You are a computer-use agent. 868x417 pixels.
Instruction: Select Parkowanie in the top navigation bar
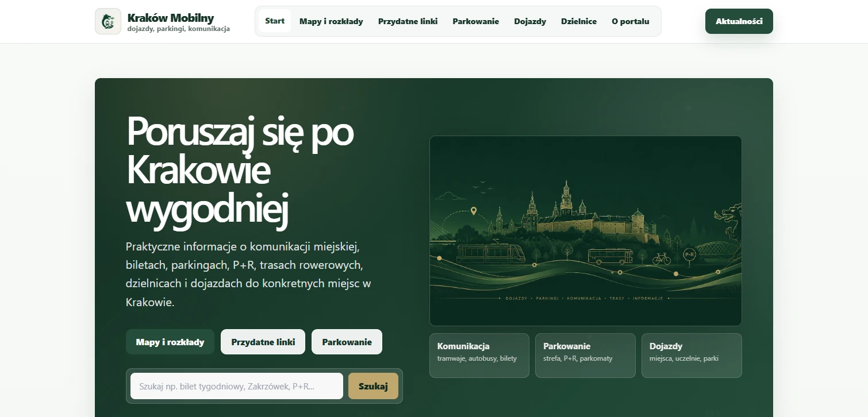[x=475, y=21]
